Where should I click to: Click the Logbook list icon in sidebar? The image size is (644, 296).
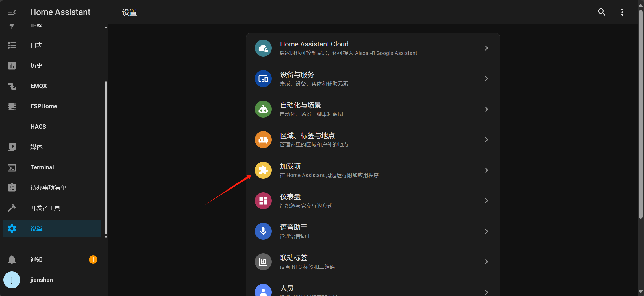(x=12, y=45)
